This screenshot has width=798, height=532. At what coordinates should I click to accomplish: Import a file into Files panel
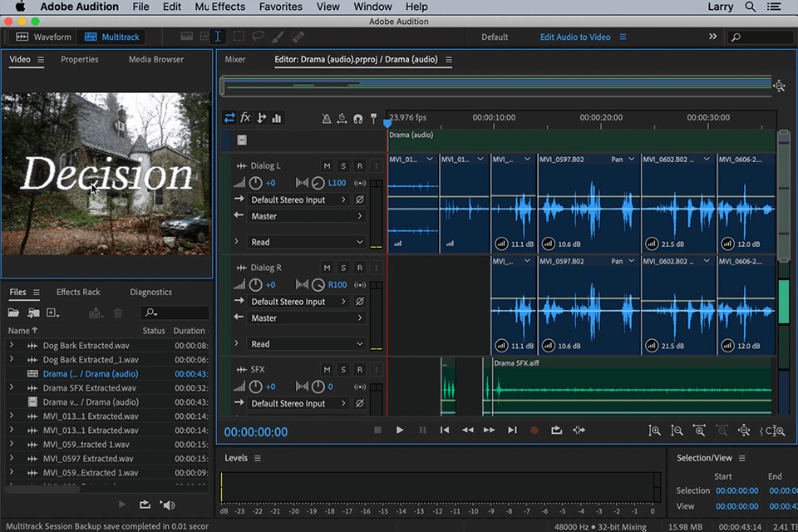pyautogui.click(x=33, y=313)
